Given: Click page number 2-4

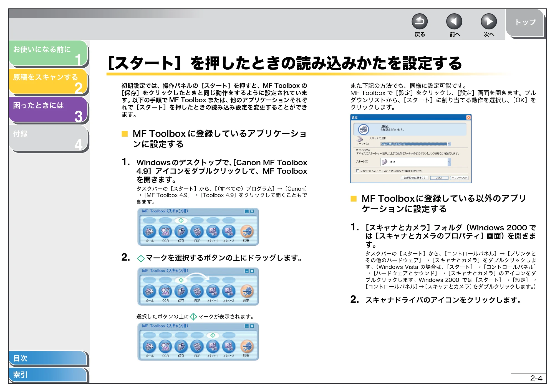Looking at the screenshot, I should [x=536, y=378].
